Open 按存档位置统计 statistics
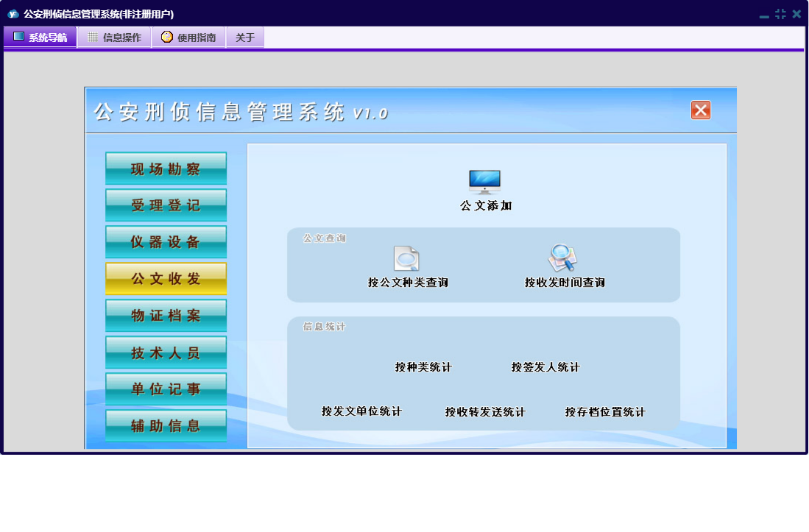 click(x=605, y=412)
